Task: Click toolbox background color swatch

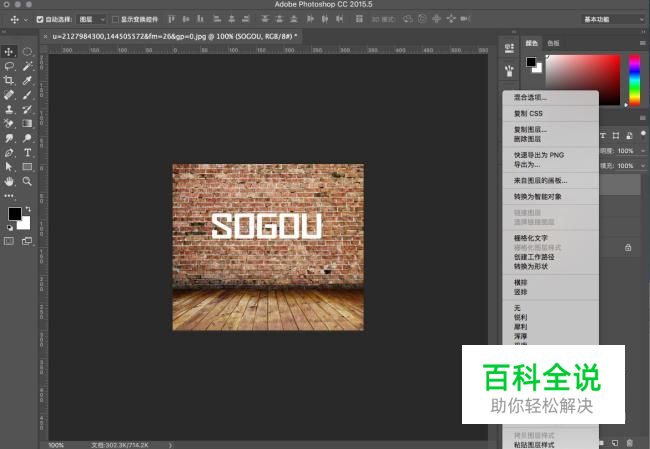Action: (x=26, y=225)
